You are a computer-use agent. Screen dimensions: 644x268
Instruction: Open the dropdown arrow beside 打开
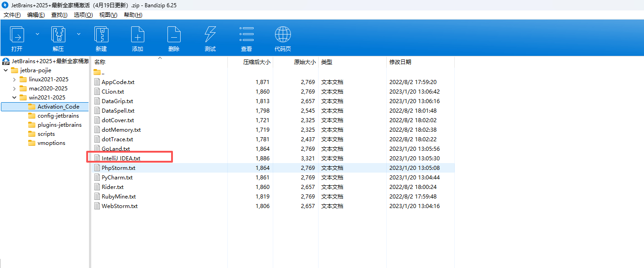tap(37, 34)
